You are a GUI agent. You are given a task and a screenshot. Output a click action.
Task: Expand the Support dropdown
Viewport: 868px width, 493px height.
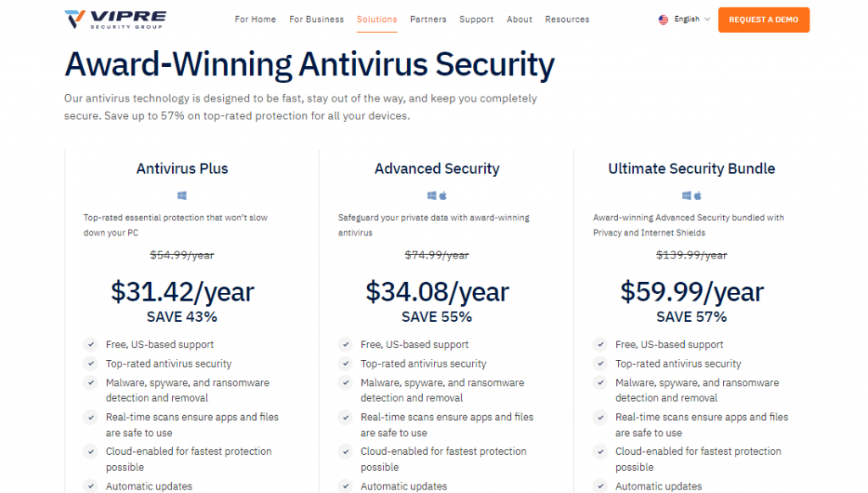click(x=476, y=19)
